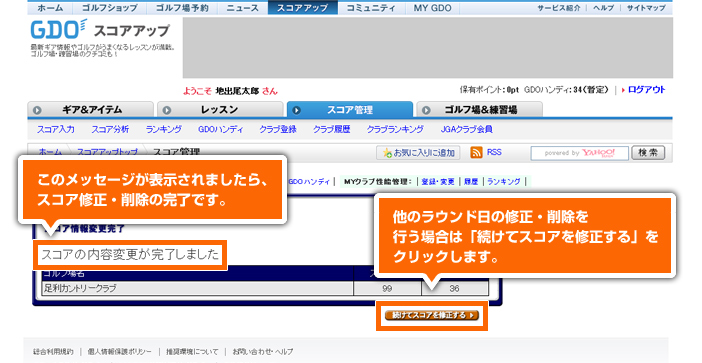Click the arrow icon beside ゴルフ場&練習場
Screen dimensions: 702x363
click(x=426, y=110)
